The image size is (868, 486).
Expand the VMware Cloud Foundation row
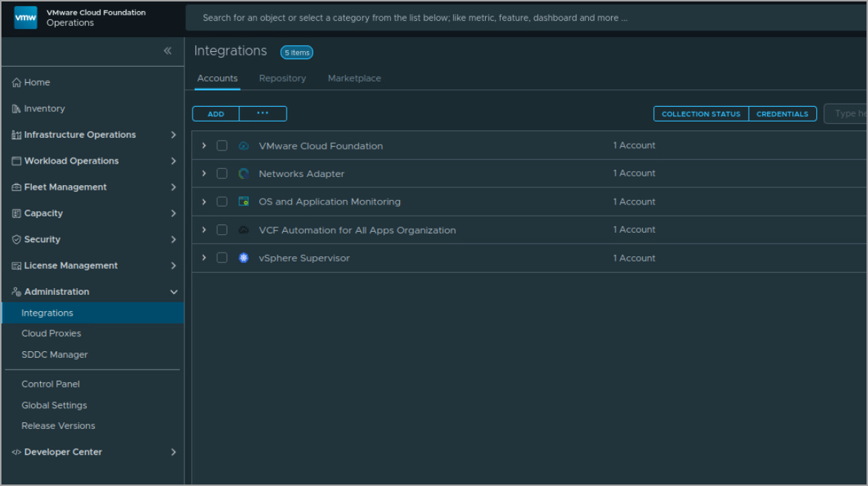pyautogui.click(x=204, y=146)
